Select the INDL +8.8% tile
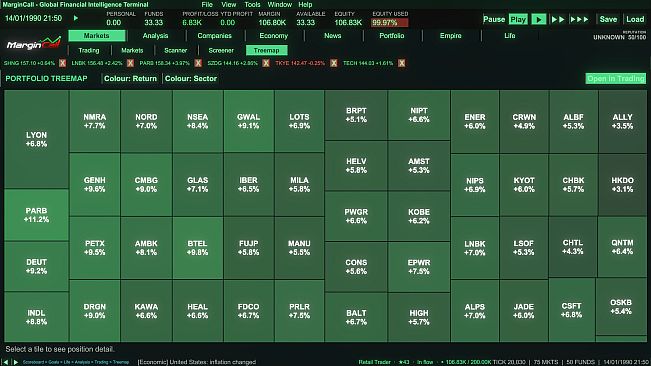This screenshot has height=366, width=651. pyautogui.click(x=36, y=317)
